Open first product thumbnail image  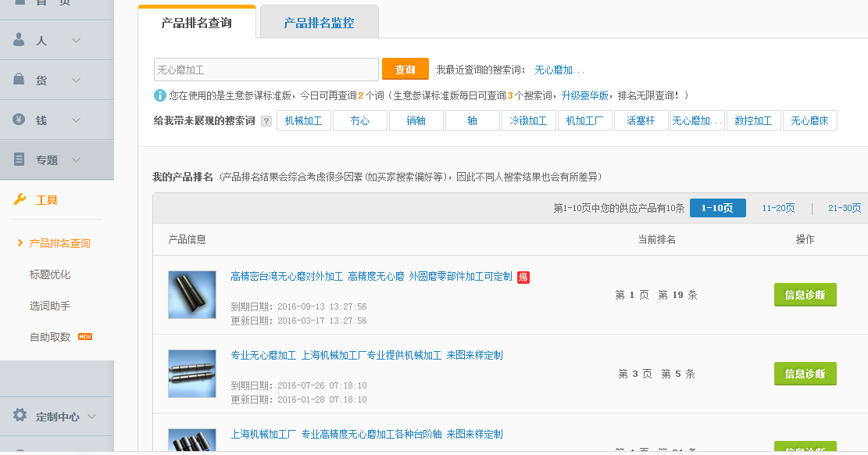(192, 295)
